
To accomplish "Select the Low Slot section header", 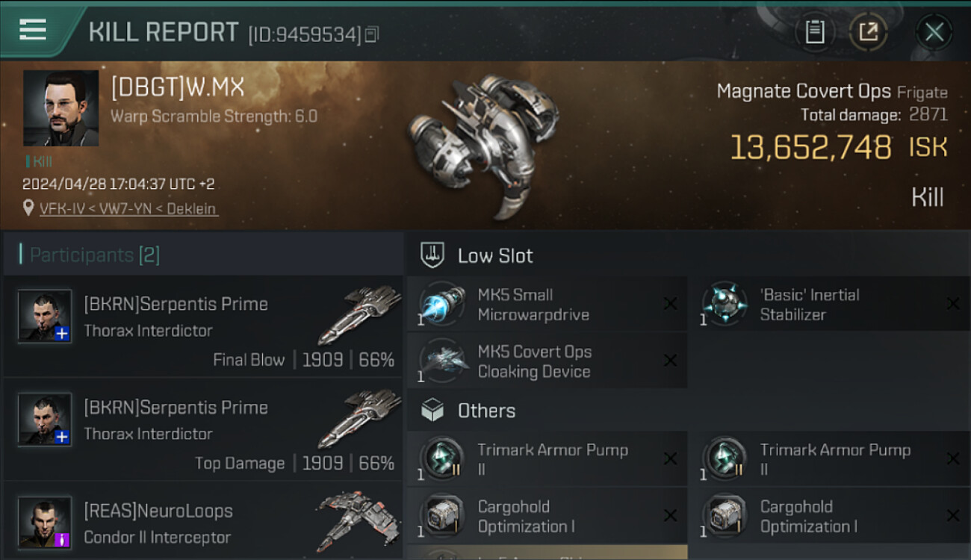I will (494, 256).
